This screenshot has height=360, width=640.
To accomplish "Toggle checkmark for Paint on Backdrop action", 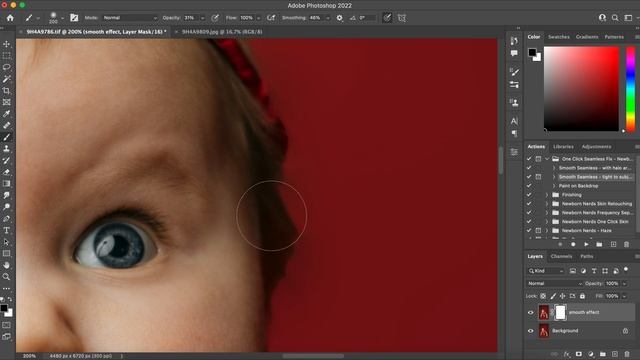I will [x=529, y=186].
